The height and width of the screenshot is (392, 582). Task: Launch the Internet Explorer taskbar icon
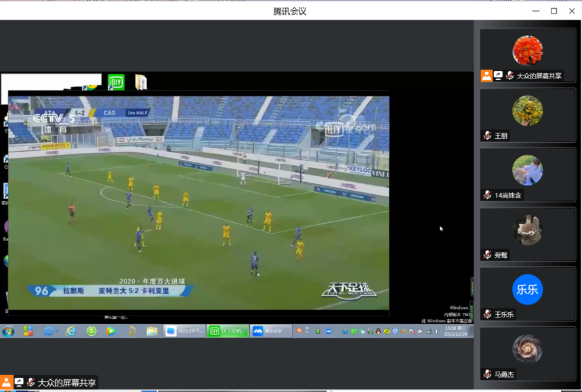(x=70, y=331)
